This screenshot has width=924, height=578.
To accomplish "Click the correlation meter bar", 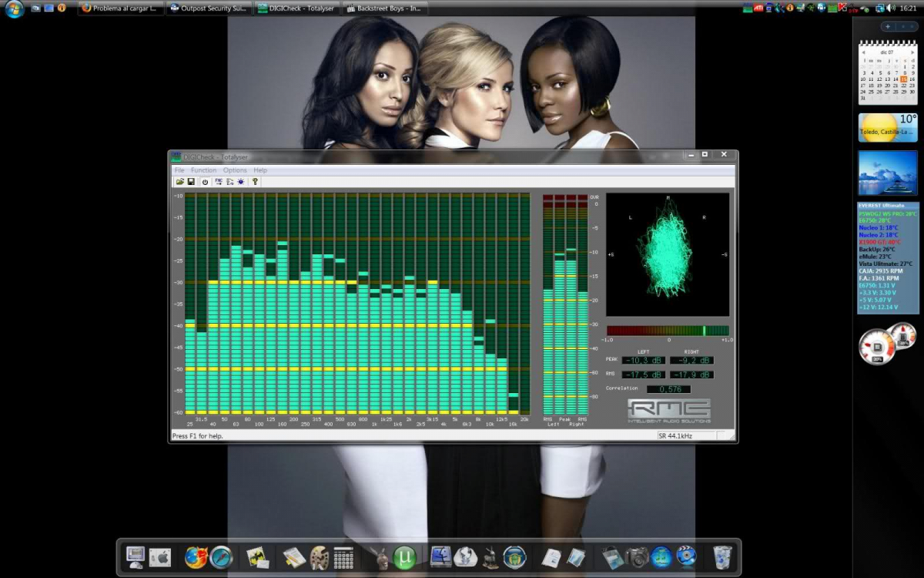I will 668,331.
